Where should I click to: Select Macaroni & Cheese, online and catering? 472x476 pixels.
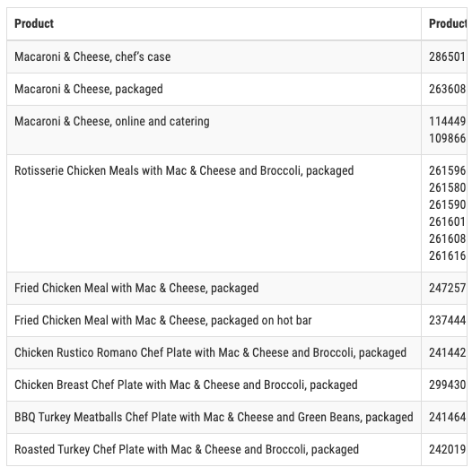112,121
